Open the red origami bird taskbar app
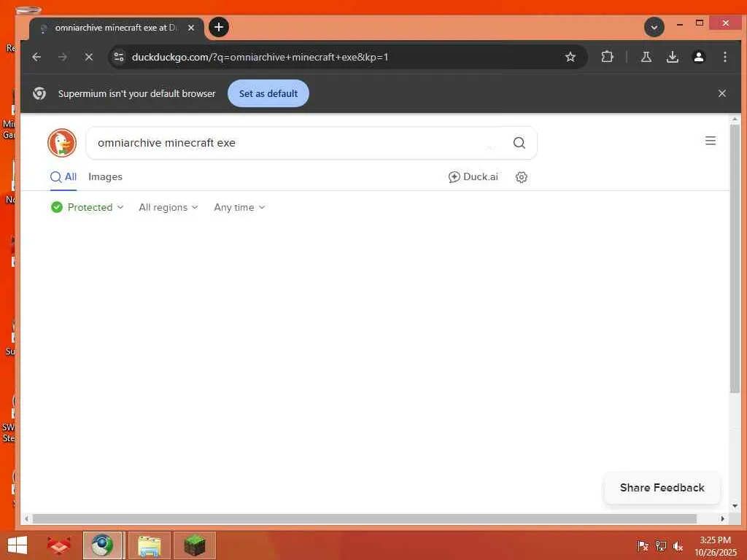 58,545
